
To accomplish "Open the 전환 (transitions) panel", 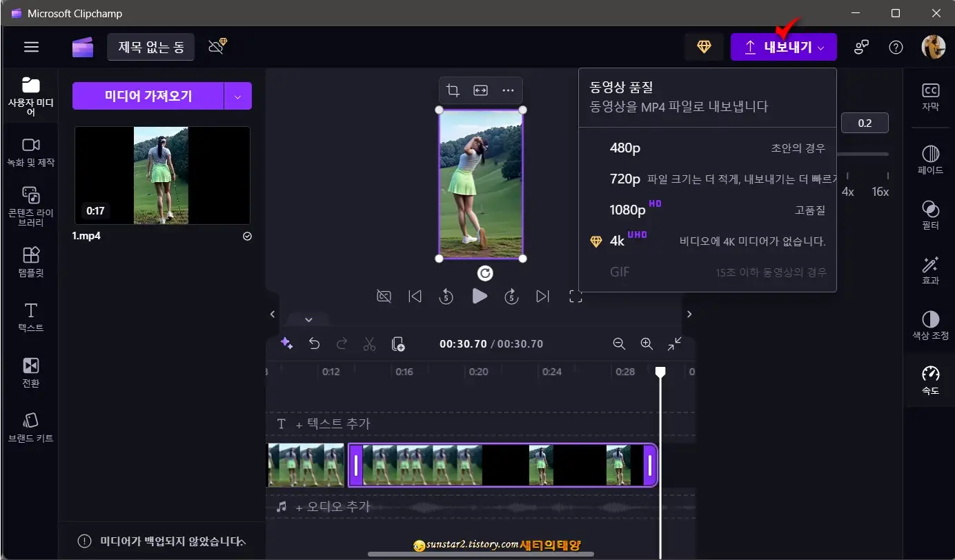I will tap(30, 372).
